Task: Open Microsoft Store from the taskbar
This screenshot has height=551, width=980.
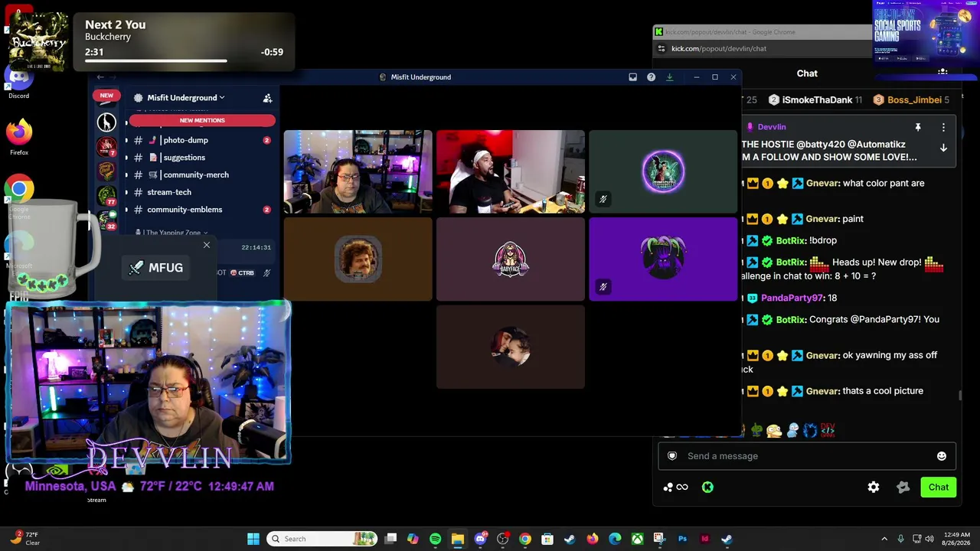Action: click(547, 539)
